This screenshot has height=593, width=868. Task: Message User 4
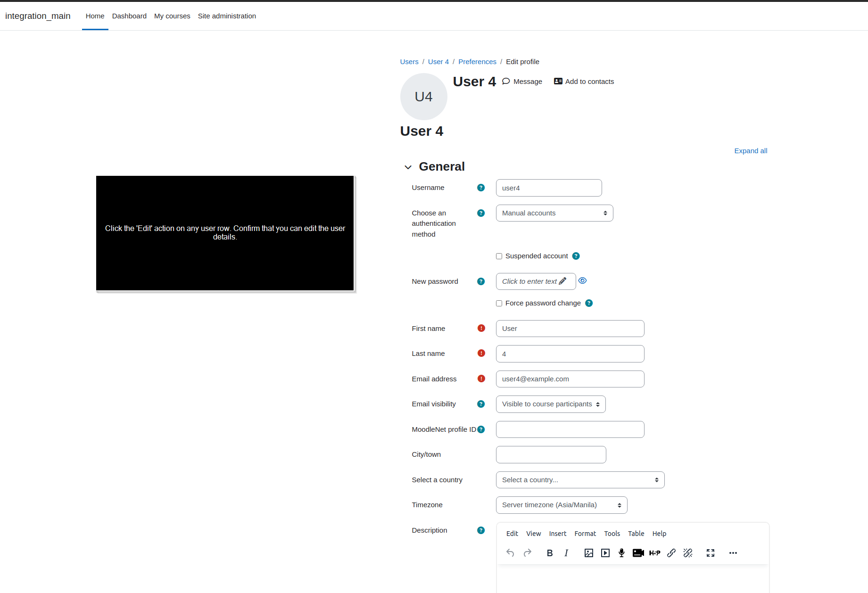(522, 82)
